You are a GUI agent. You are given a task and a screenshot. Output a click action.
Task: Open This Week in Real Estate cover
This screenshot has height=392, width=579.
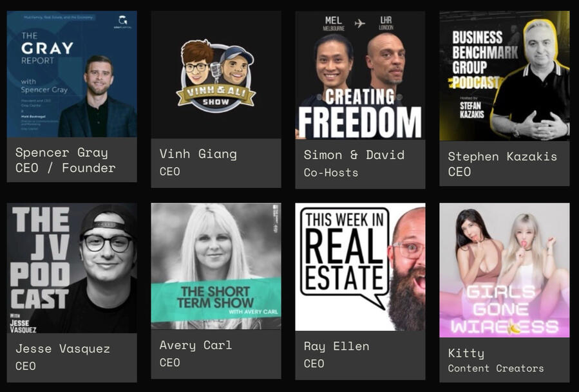tap(360, 267)
